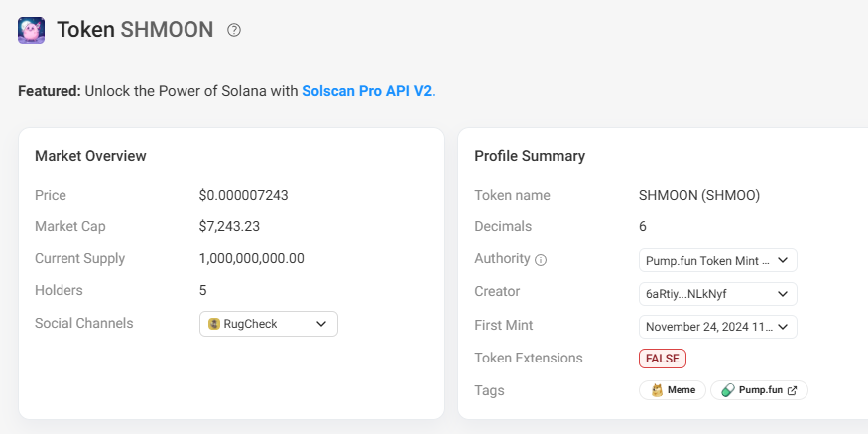Expand the RugCheck social channels dropdown
This screenshot has height=434, width=868.
point(269,324)
